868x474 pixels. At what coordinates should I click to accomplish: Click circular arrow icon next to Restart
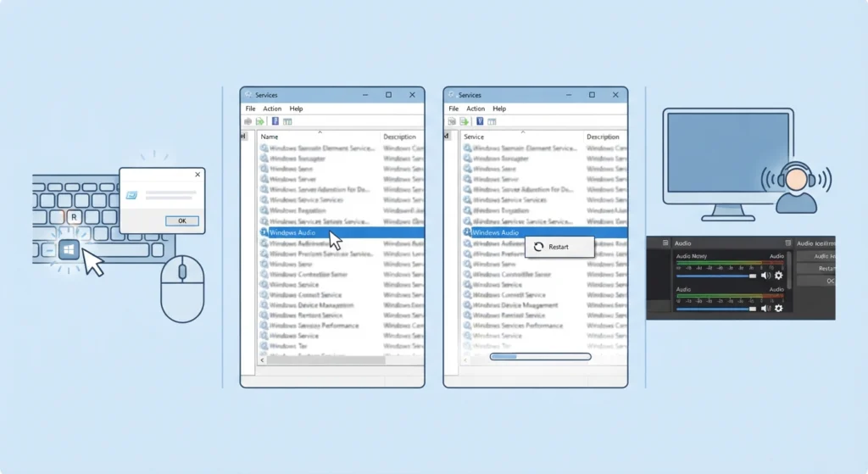[538, 247]
